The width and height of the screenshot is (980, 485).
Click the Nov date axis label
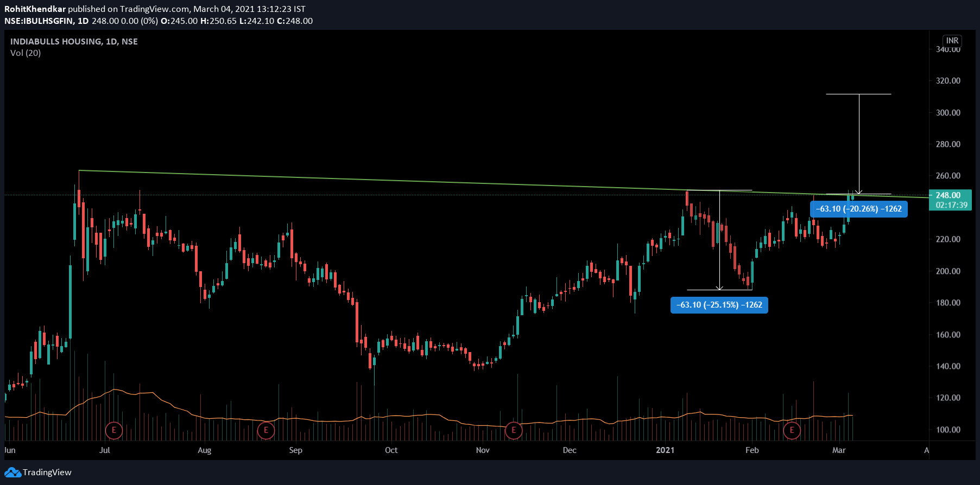pyautogui.click(x=483, y=450)
